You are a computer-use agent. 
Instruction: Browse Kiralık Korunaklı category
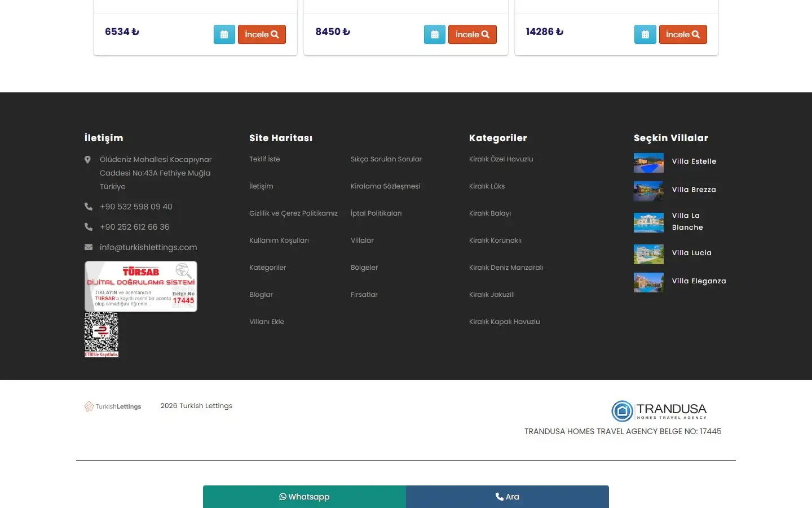click(x=495, y=240)
